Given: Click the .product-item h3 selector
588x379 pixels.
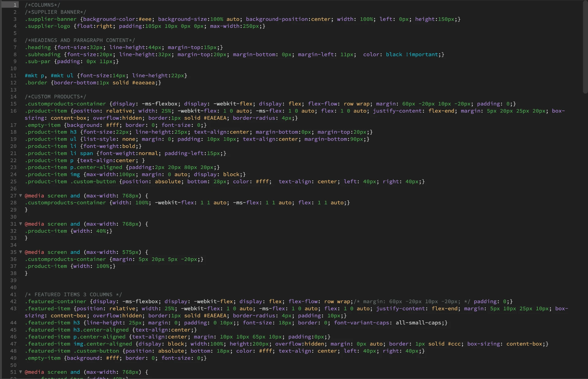Looking at the screenshot, I should click(51, 132).
